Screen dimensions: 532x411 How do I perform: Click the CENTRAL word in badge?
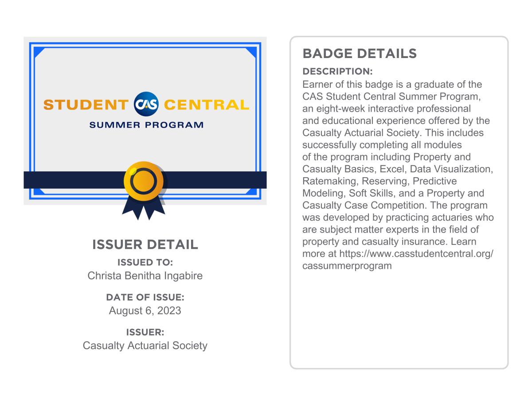pos(206,105)
